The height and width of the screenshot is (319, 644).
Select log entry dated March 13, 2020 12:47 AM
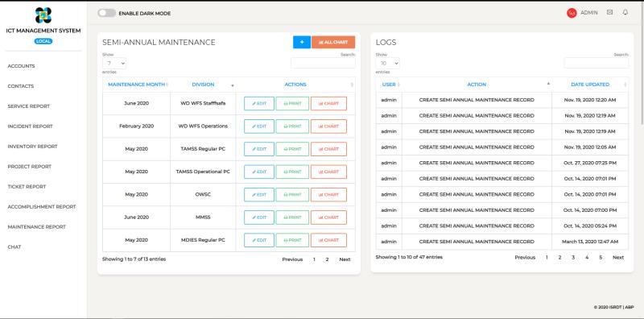(x=502, y=242)
